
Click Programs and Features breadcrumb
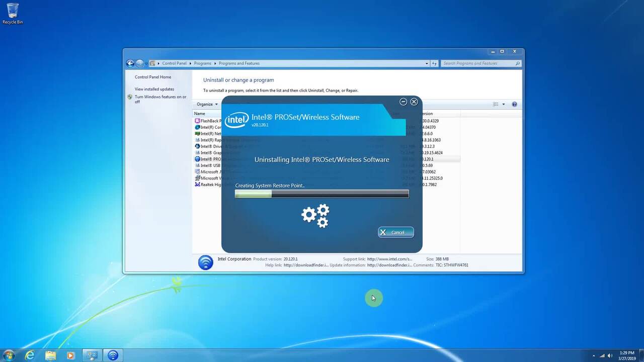(239, 63)
